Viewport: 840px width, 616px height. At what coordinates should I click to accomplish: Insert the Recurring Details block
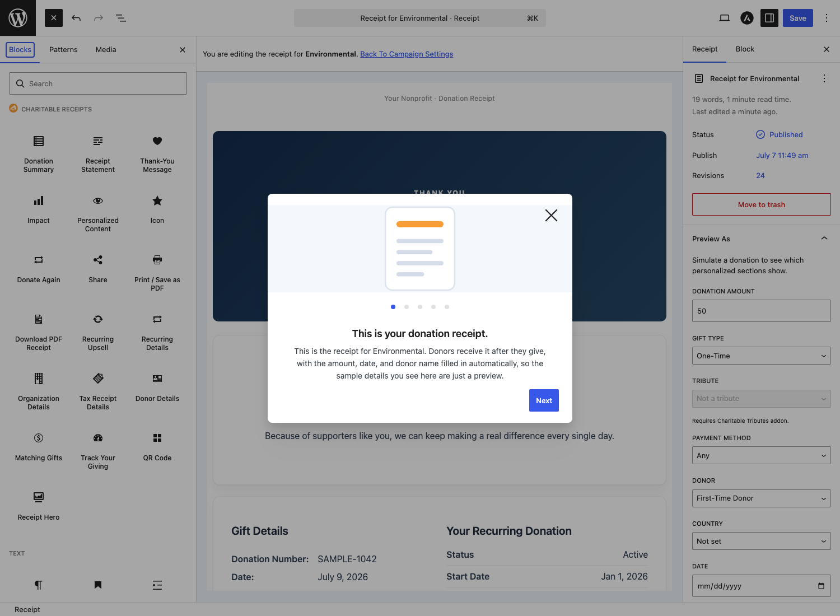point(157,332)
